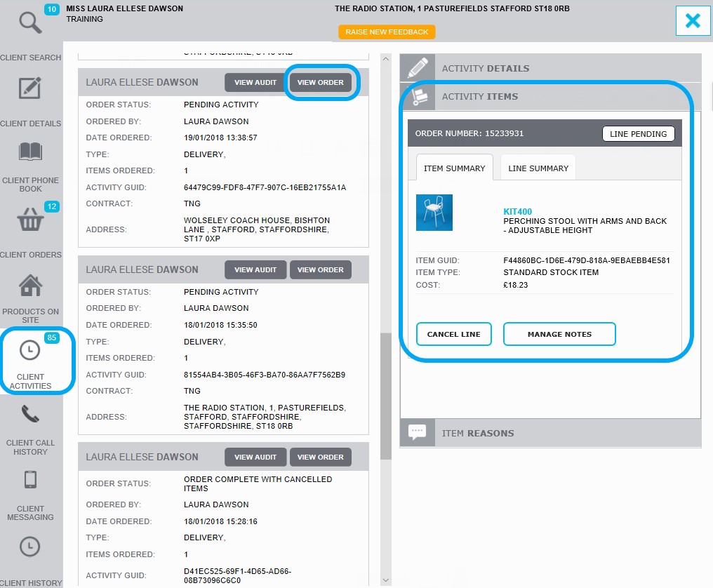Click the Activity Items trolley icon
The image size is (713, 588).
[418, 96]
